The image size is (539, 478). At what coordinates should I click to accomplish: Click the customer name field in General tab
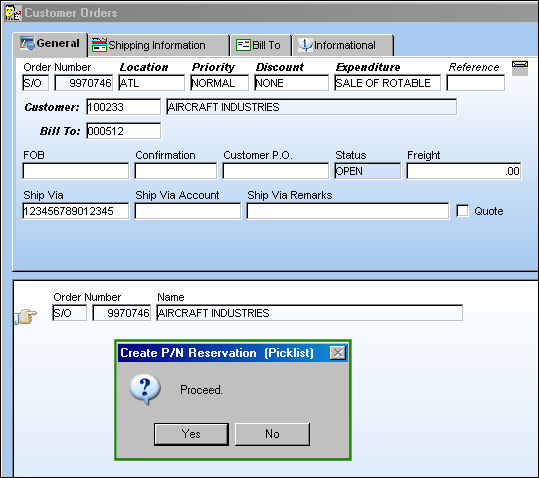311,107
